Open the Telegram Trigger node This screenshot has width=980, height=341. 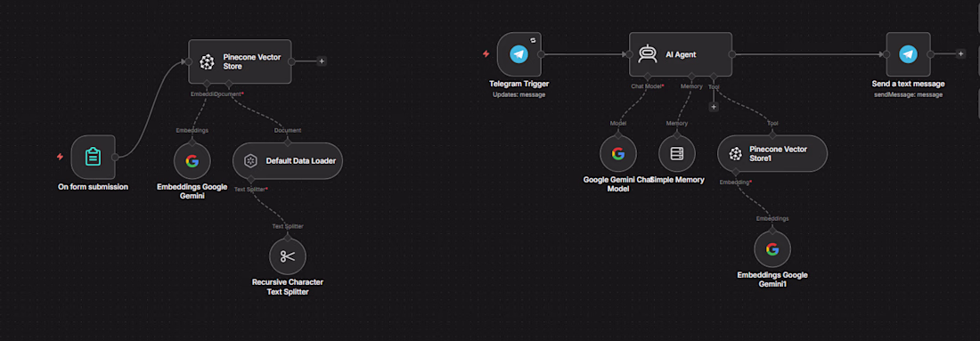[x=519, y=54]
